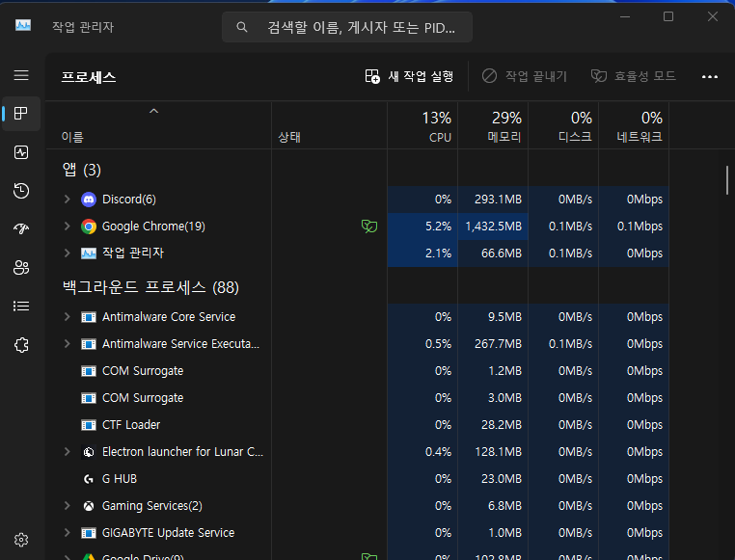
Task: Click 작업 관리자 memory value 66.6MB
Action: point(502,253)
